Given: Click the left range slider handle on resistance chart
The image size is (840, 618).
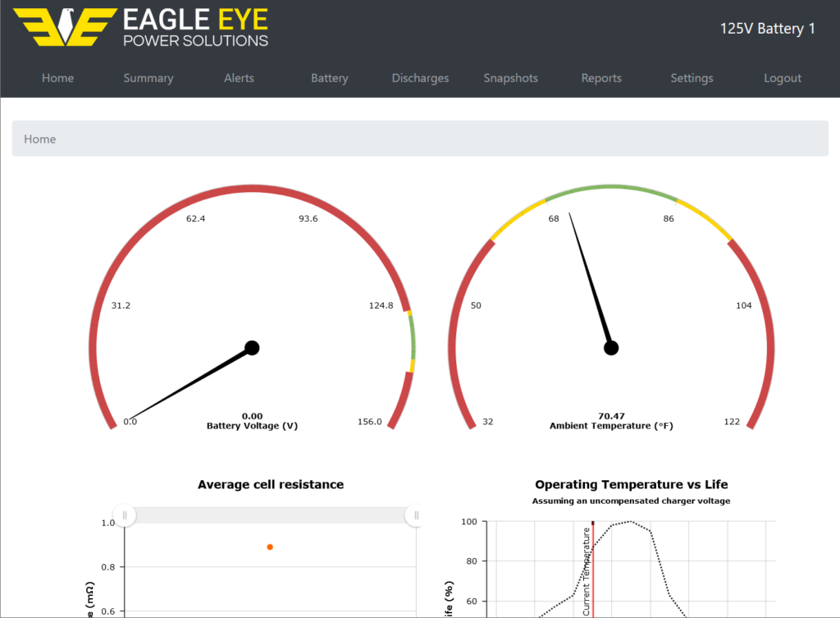Looking at the screenshot, I should click(x=125, y=515).
